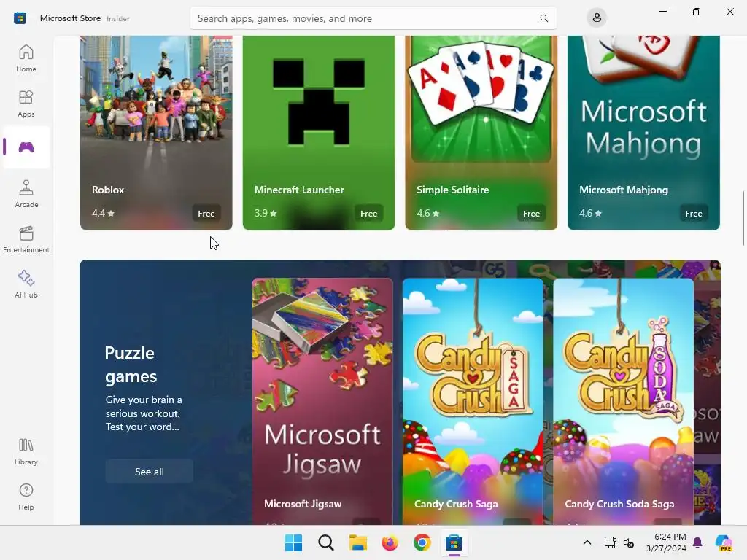This screenshot has width=747, height=560.
Task: Click the search magnifier icon
Action: tap(543, 18)
